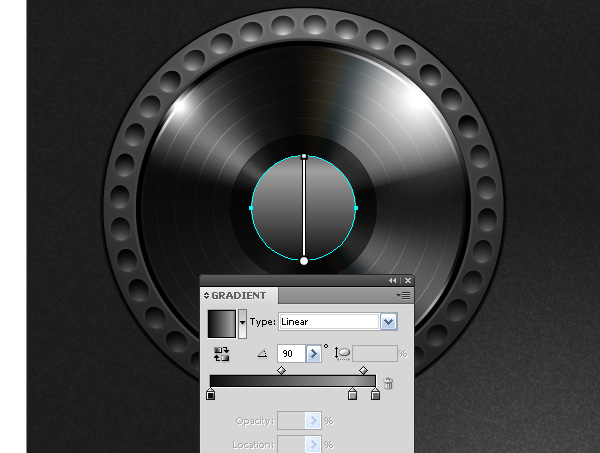Open the Gradient panel flyout menu

(403, 295)
